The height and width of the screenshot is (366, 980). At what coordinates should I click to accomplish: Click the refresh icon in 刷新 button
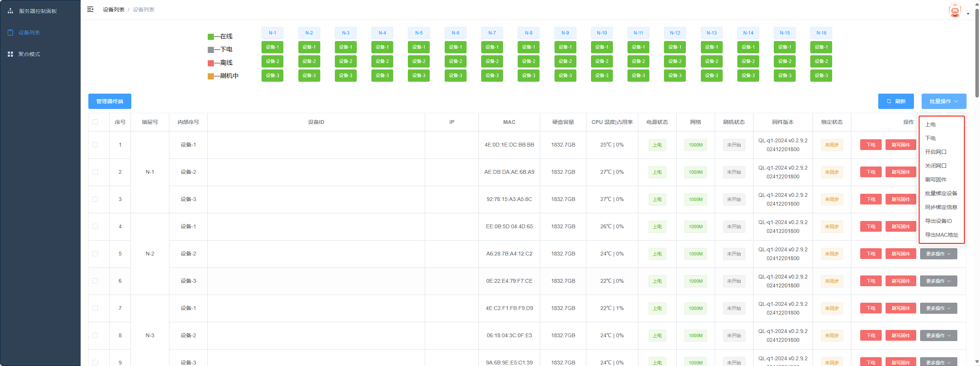[x=889, y=101]
